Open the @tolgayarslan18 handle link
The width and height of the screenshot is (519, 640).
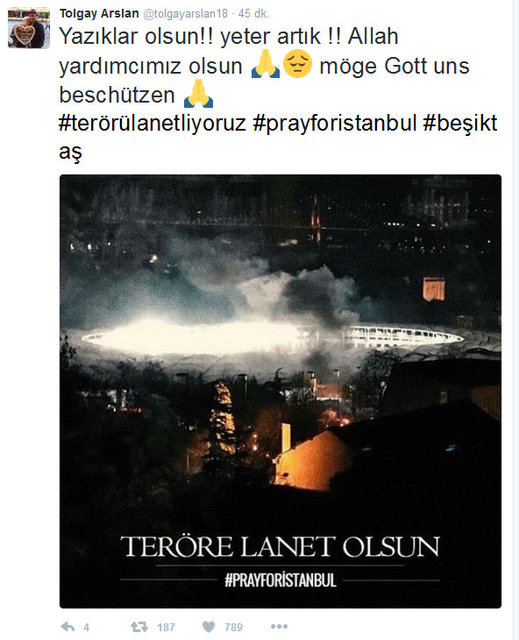(x=185, y=14)
